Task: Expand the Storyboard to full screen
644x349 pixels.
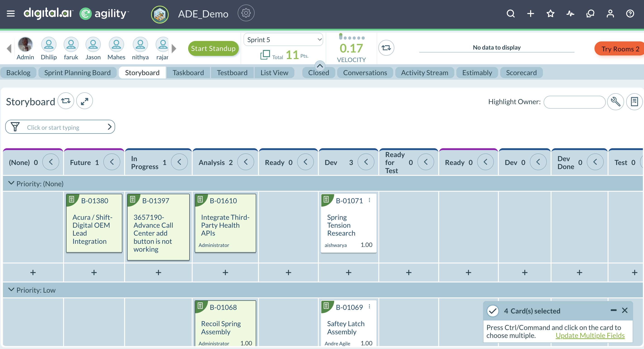Action: pos(85,101)
